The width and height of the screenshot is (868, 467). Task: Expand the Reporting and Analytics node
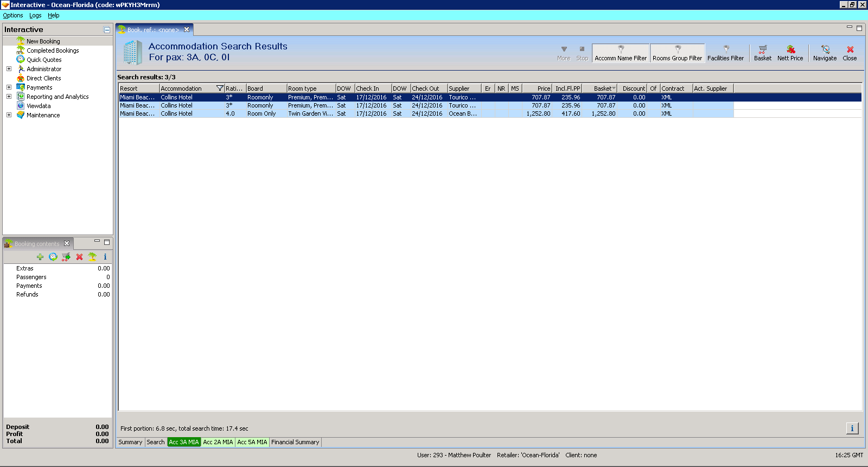coord(9,97)
